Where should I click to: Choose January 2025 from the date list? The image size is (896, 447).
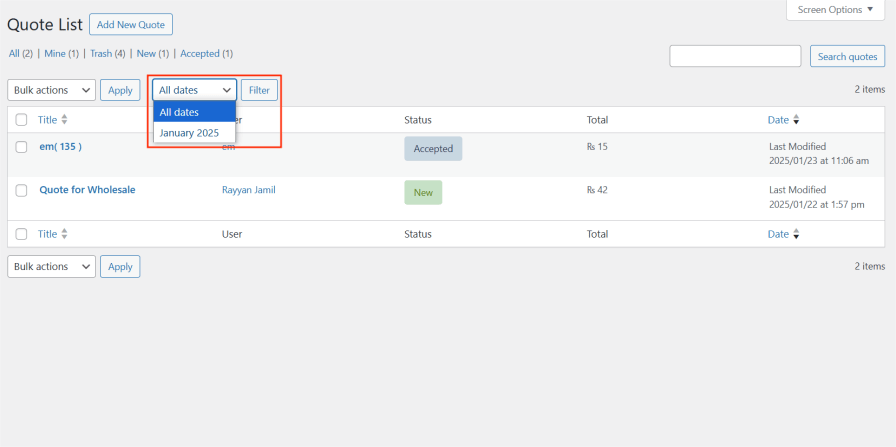click(189, 132)
